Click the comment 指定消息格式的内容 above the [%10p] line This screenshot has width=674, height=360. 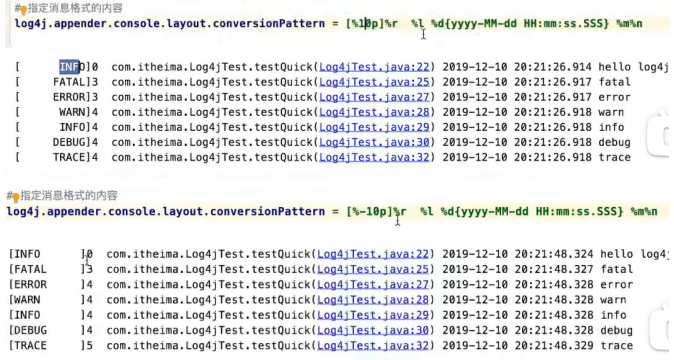tap(75, 8)
